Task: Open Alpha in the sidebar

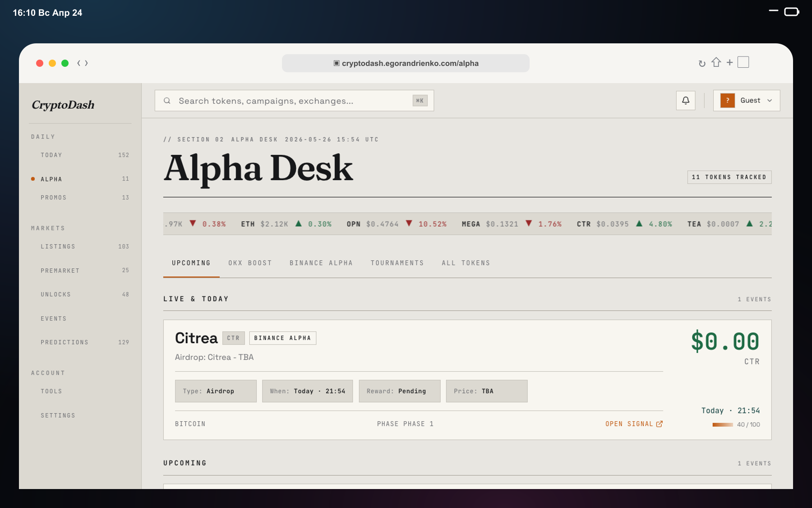Action: pos(80,179)
